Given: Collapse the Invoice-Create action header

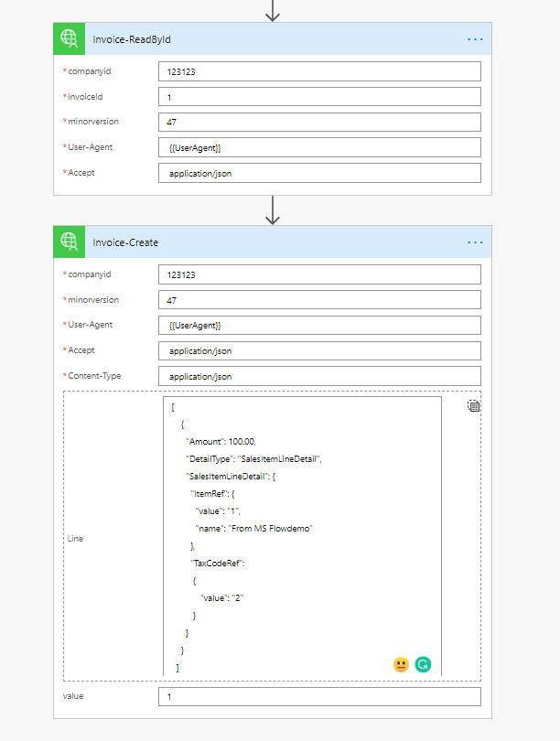Looking at the screenshot, I should click(275, 242).
